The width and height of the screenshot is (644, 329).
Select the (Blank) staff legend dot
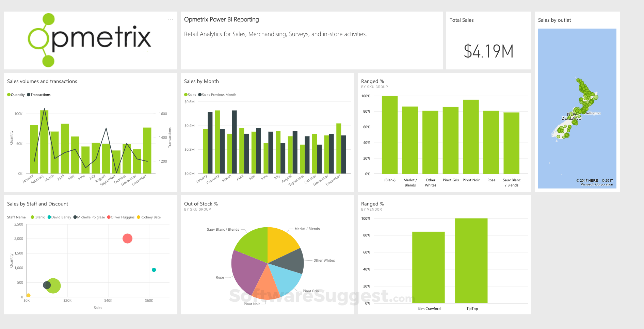[x=32, y=217]
